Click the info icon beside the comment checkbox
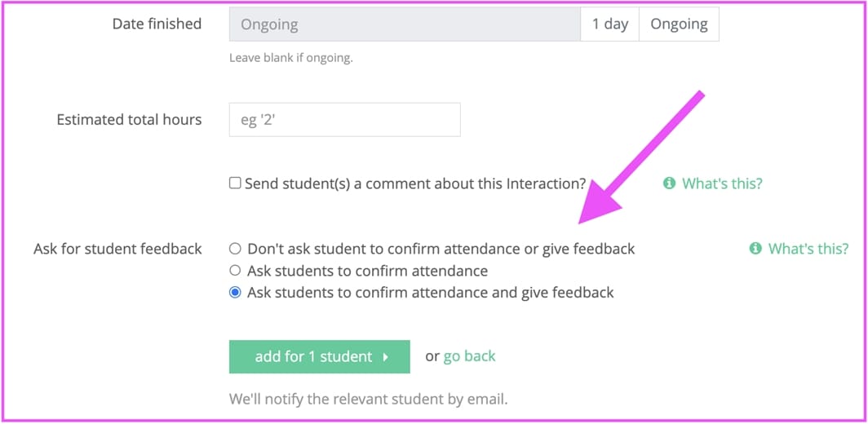 tap(669, 183)
